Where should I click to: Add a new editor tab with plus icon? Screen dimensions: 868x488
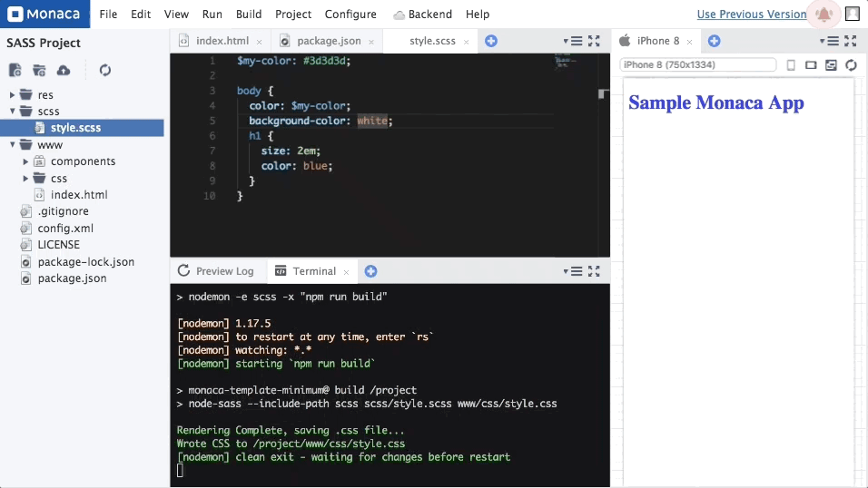click(x=491, y=41)
